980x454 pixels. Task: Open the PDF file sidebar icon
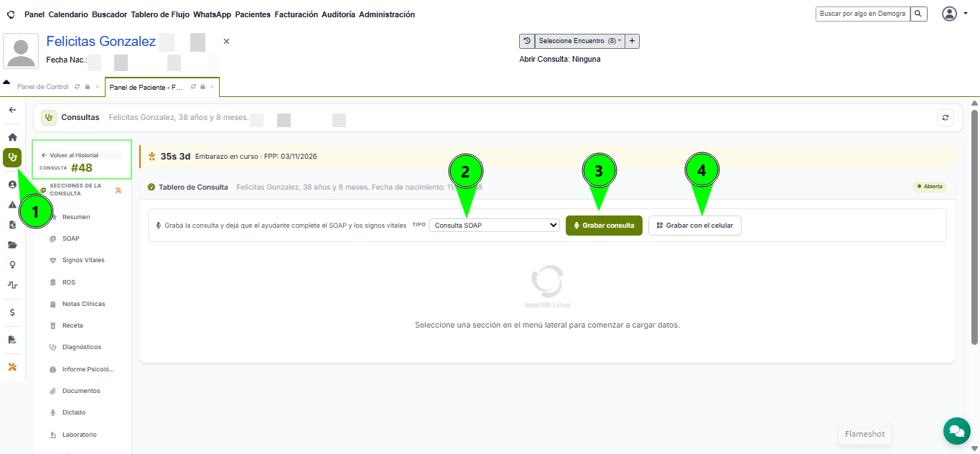(x=12, y=340)
